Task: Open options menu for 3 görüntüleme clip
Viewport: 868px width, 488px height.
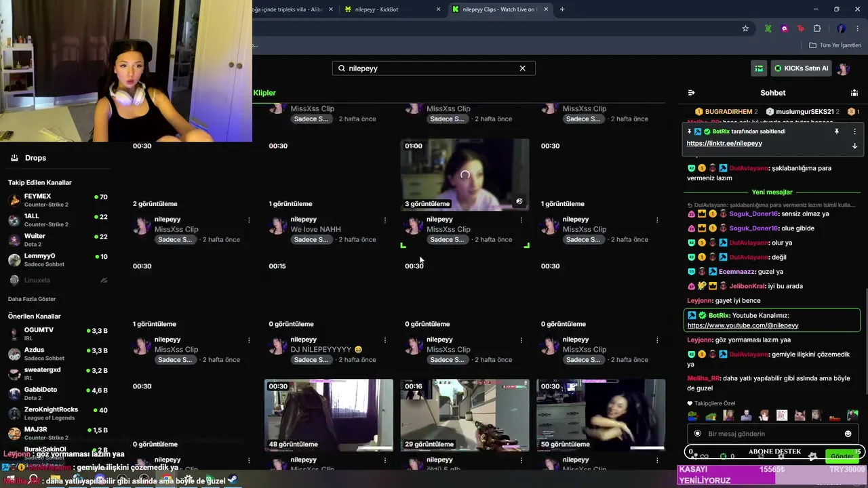Action: pyautogui.click(x=521, y=220)
